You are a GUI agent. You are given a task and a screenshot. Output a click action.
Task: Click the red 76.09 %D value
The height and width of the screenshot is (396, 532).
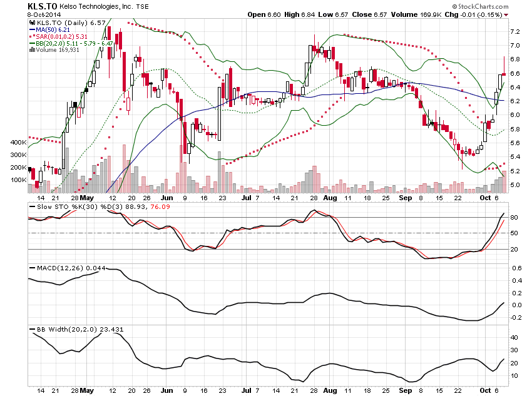pyautogui.click(x=160, y=206)
